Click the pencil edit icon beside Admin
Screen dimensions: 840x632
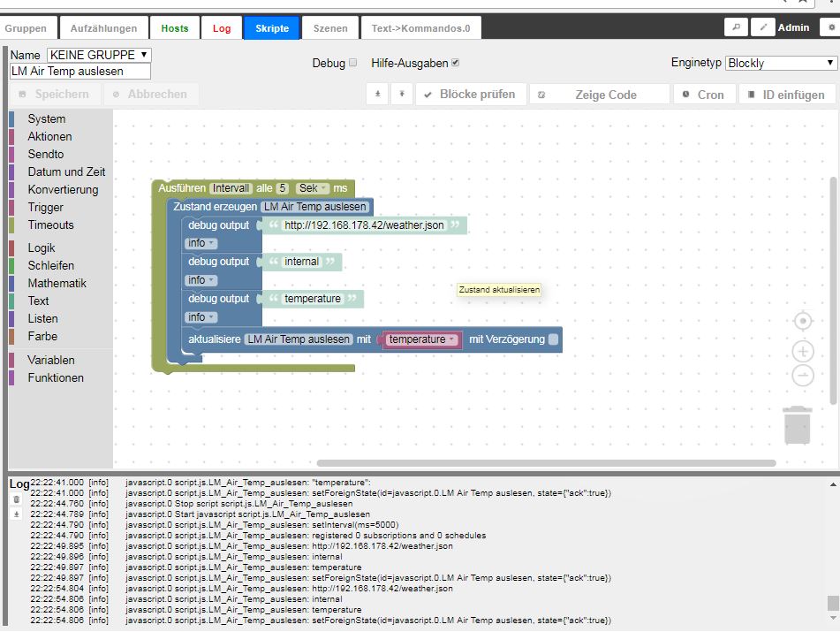pyautogui.click(x=763, y=27)
